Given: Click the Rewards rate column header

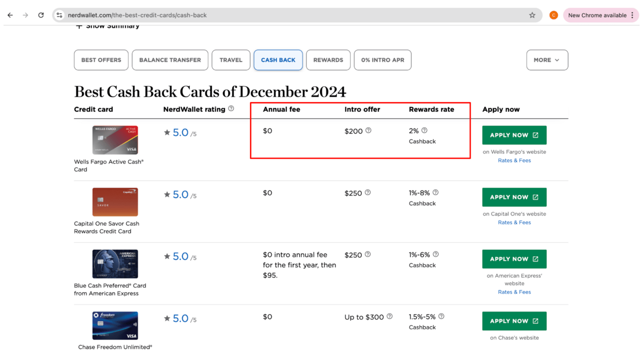Looking at the screenshot, I should click(x=432, y=109).
